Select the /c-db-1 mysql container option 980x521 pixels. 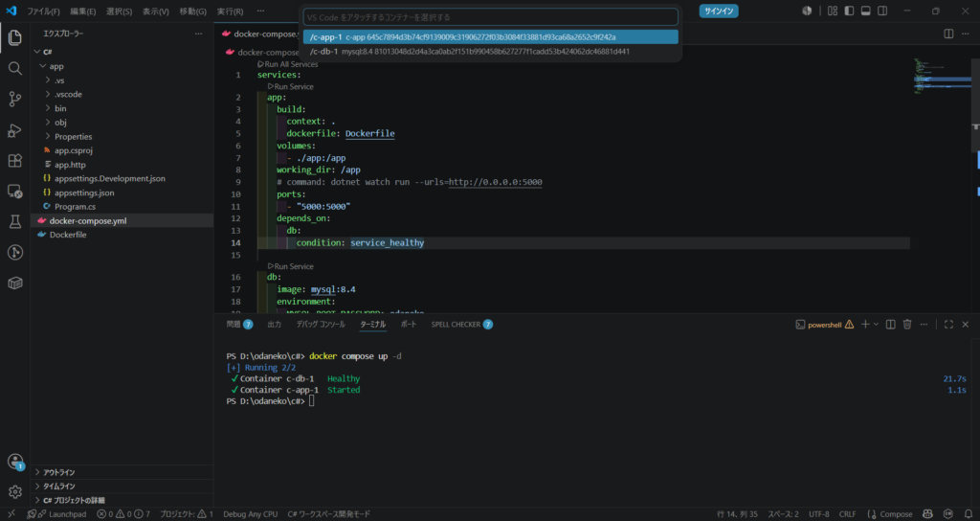pyautogui.click(x=491, y=52)
